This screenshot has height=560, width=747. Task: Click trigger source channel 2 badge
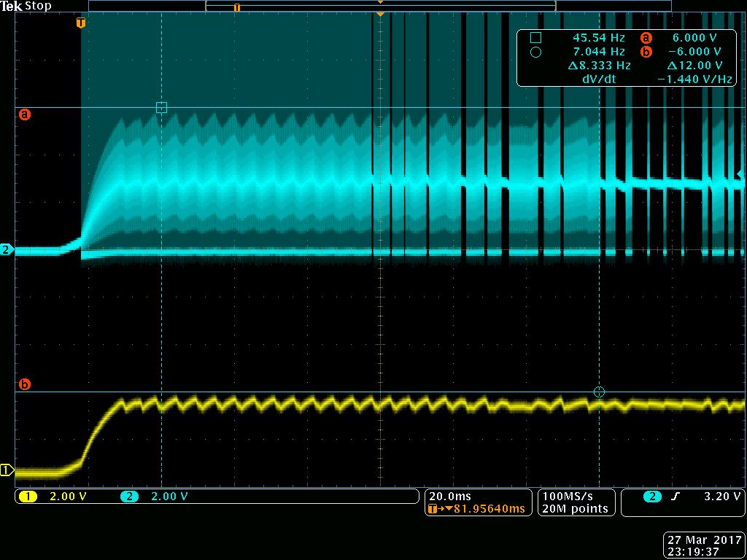(x=652, y=496)
